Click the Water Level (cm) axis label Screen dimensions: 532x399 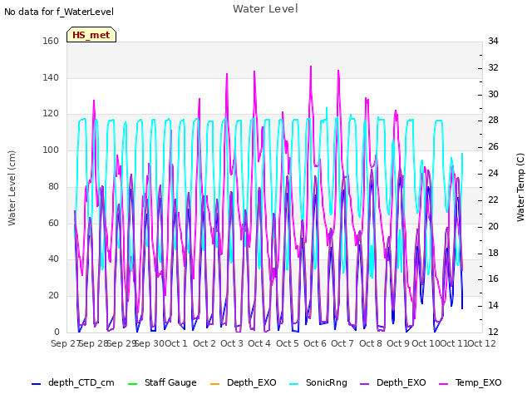(12, 189)
